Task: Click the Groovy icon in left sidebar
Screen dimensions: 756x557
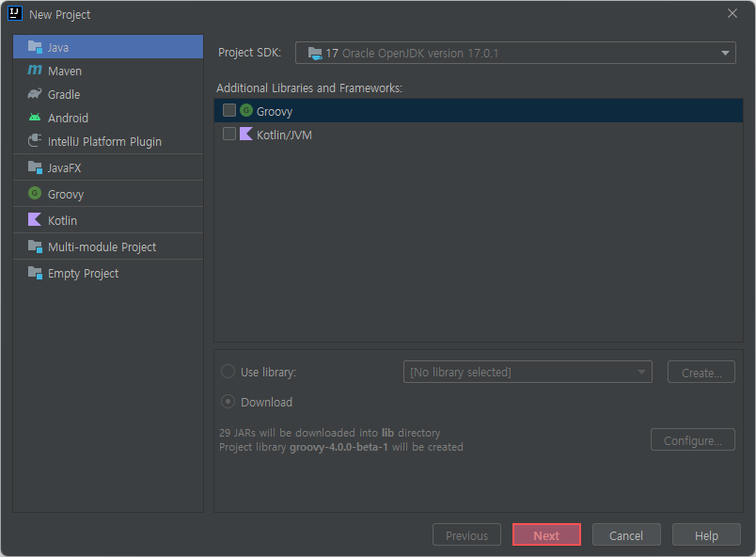Action: point(35,194)
